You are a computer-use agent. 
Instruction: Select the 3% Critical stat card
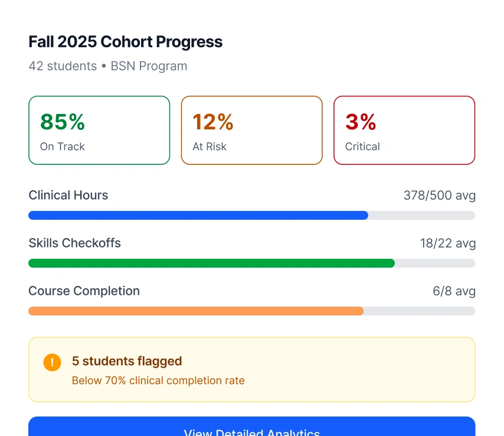404,130
